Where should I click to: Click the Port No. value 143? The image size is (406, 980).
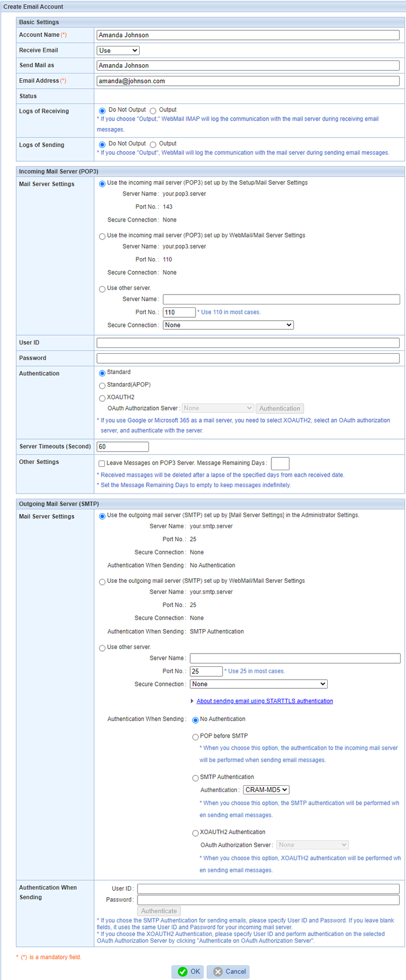coord(168,207)
